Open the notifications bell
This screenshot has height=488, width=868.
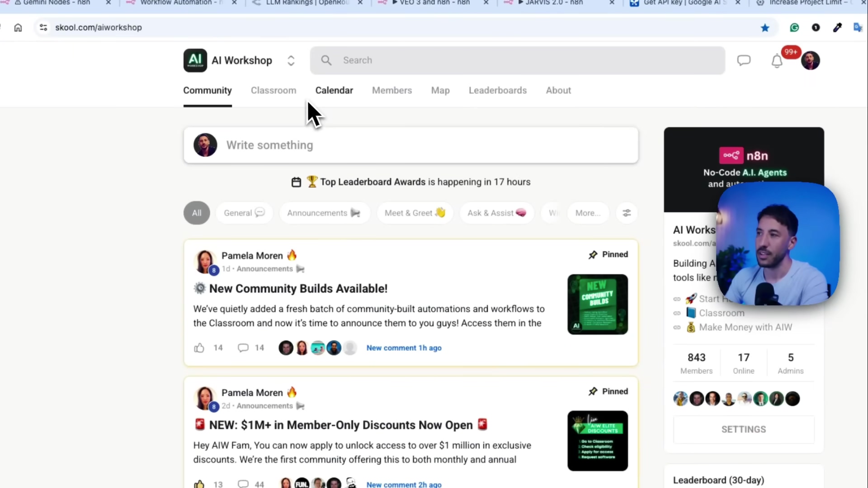[777, 61]
